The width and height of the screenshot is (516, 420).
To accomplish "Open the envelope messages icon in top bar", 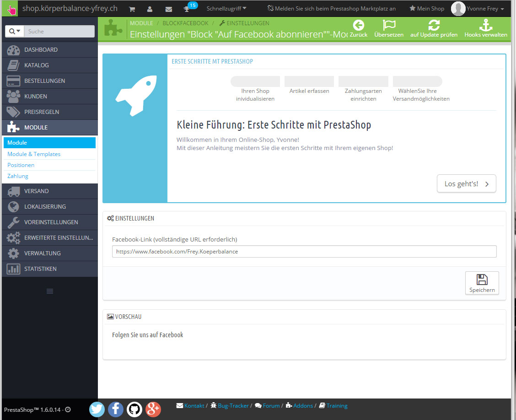I will (168, 9).
